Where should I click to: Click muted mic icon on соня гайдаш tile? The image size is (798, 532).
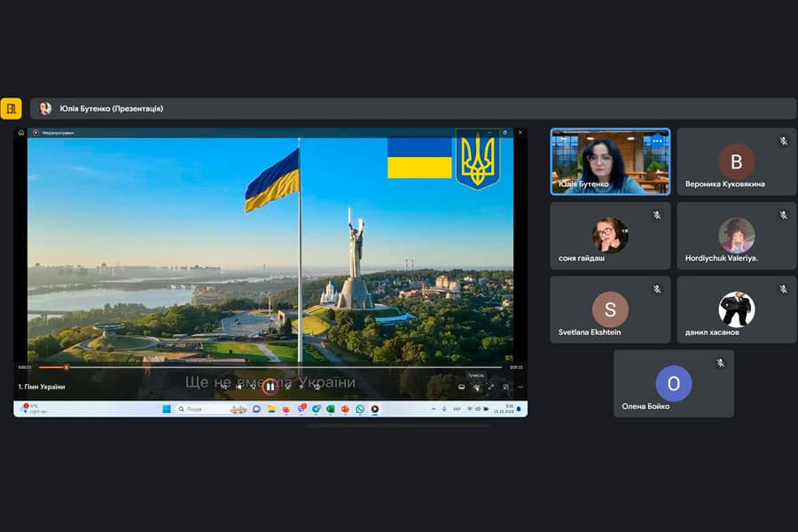(x=657, y=215)
